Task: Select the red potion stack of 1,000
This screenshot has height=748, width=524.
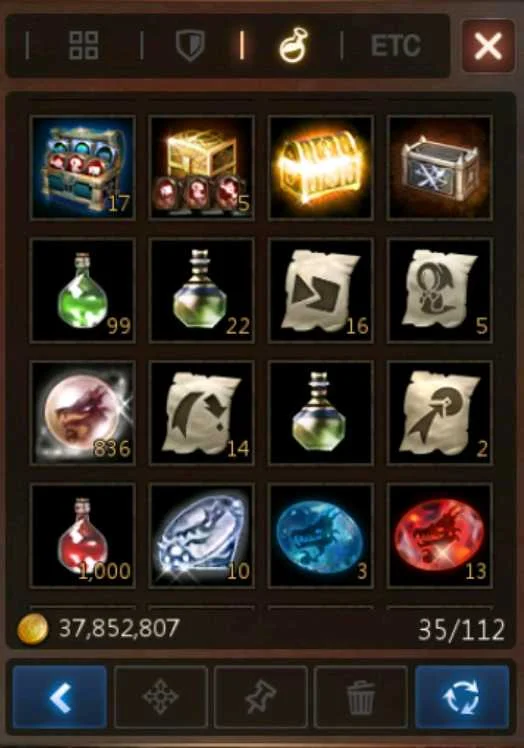Action: tap(83, 535)
